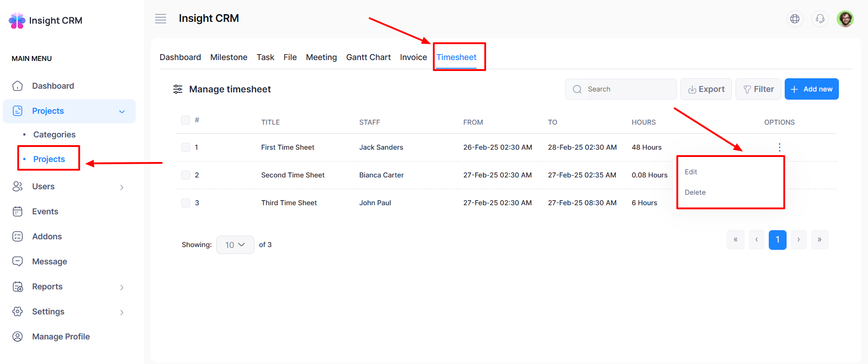Switch to the Gantt Chart tab
Screen dimensions: 868x364
click(x=368, y=57)
